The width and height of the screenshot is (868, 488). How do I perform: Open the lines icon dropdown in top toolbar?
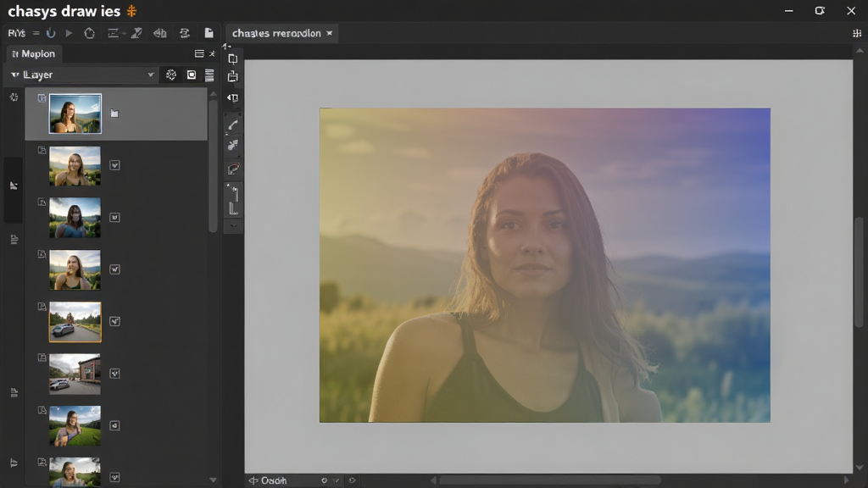pyautogui.click(x=115, y=33)
